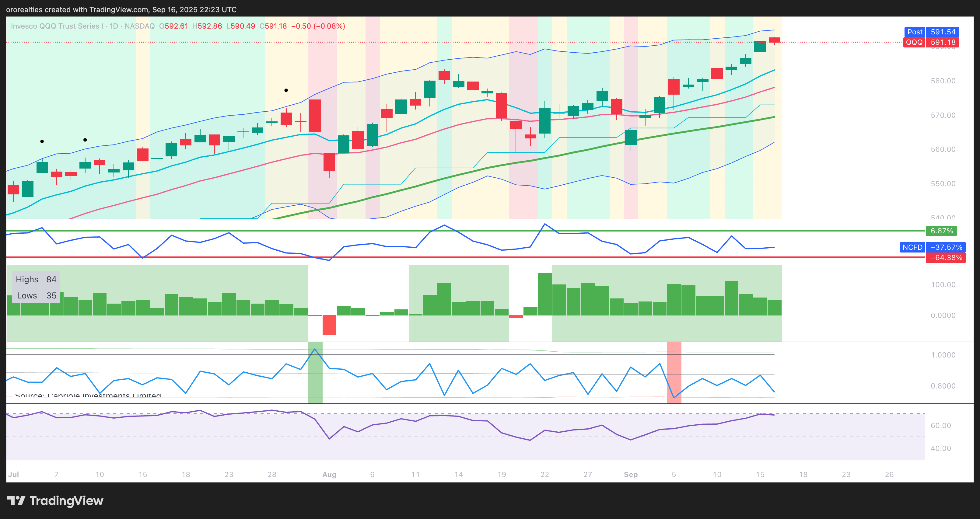Click the TradingView logo at bottom left
The width and height of the screenshot is (980, 519).
55,500
